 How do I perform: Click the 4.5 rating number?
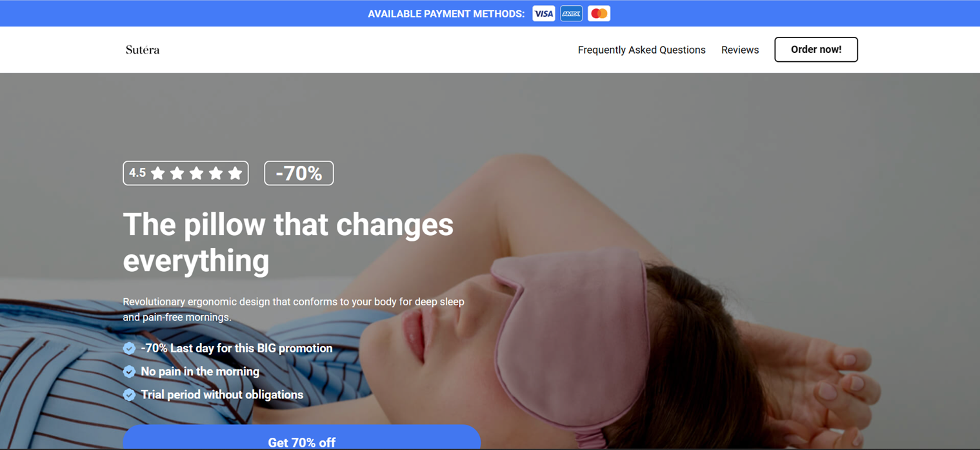point(137,173)
